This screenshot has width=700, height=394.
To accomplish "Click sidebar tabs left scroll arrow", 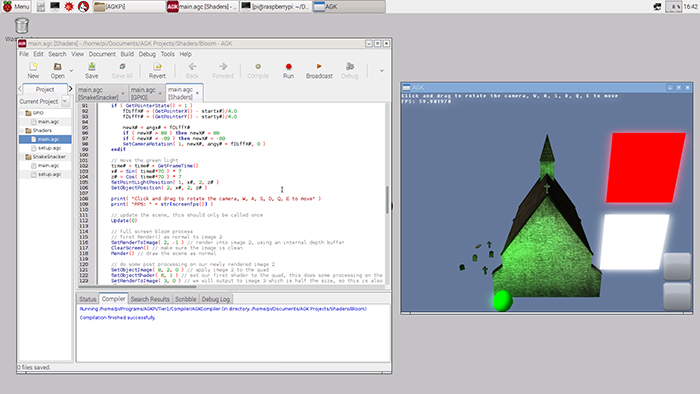I will point(20,89).
